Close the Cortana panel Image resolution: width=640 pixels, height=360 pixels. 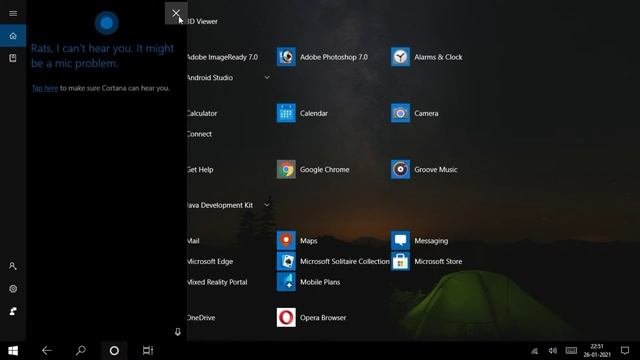pos(176,13)
